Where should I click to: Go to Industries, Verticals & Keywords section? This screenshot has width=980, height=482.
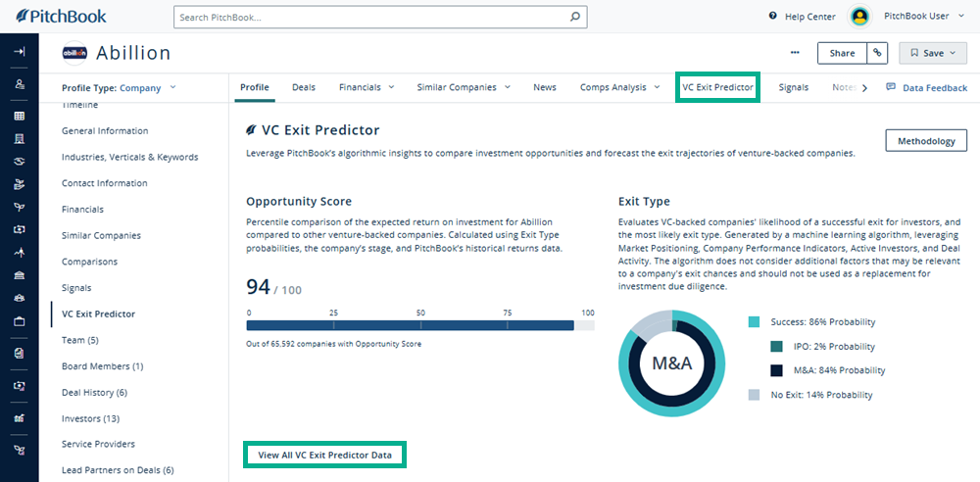point(130,157)
